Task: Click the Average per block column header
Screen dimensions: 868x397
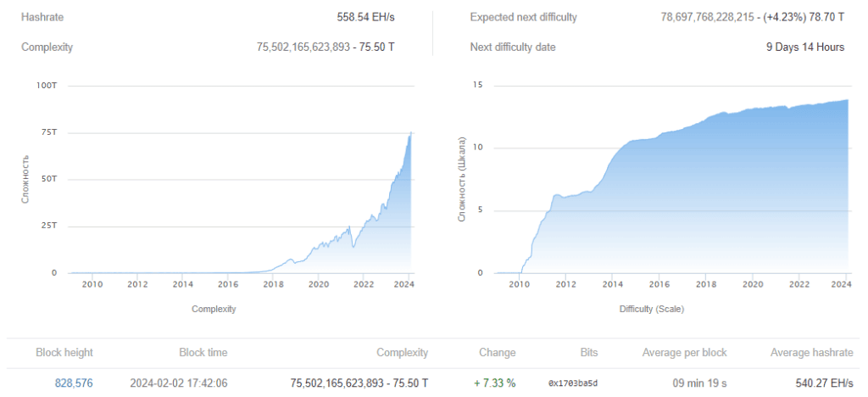Action: point(684,352)
